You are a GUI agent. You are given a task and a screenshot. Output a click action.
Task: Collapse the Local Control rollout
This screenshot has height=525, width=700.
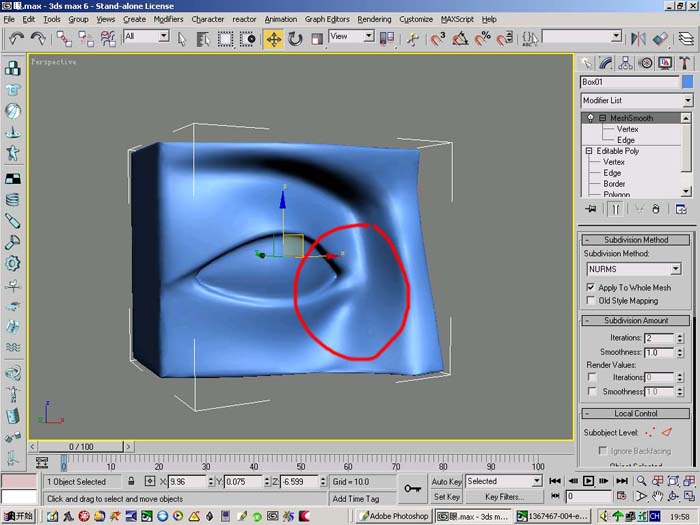(636, 413)
